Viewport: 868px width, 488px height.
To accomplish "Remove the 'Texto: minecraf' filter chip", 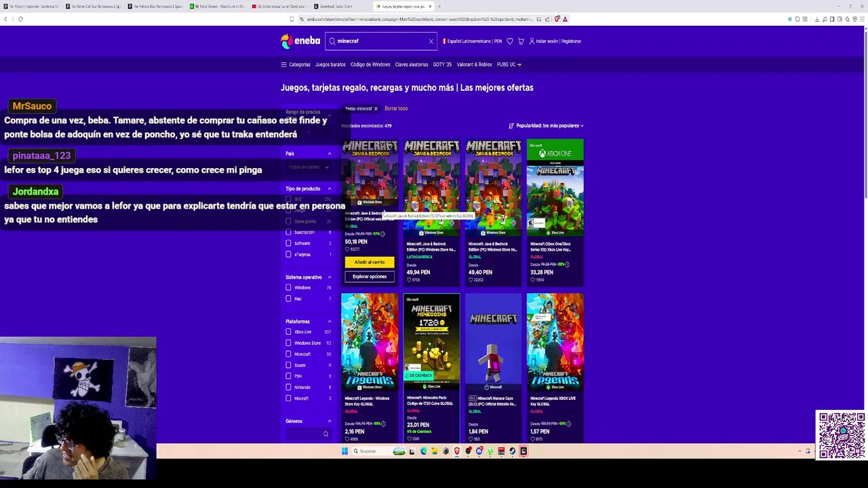I will coord(375,108).
